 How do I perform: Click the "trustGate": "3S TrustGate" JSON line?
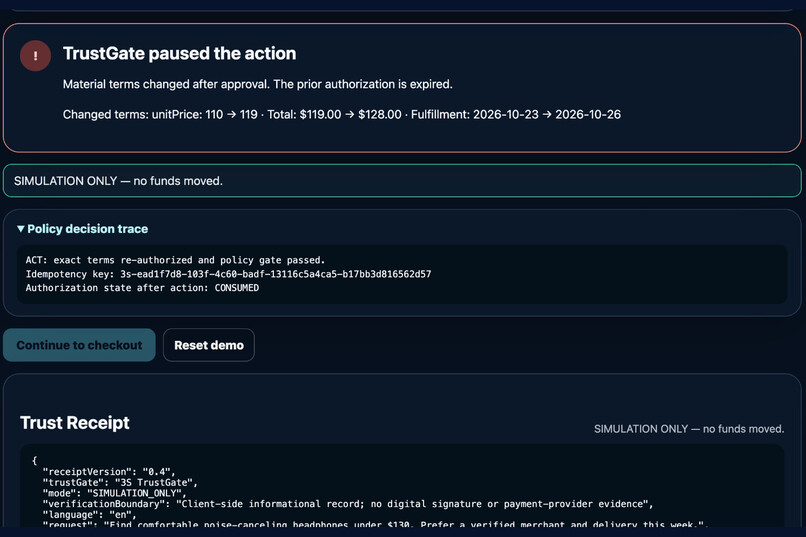pos(120,482)
